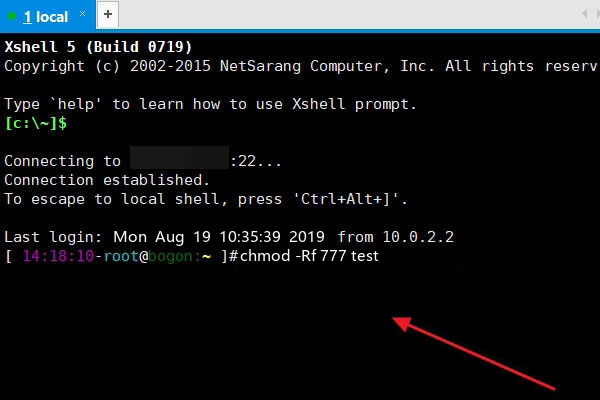Open a new tab with the plus button
Image resolution: width=600 pixels, height=400 pixels.
pos(108,16)
